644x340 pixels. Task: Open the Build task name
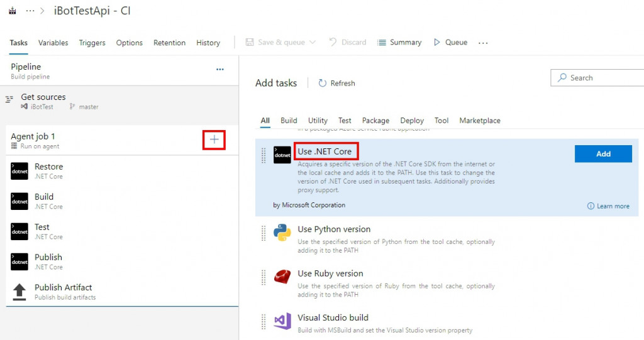(44, 197)
